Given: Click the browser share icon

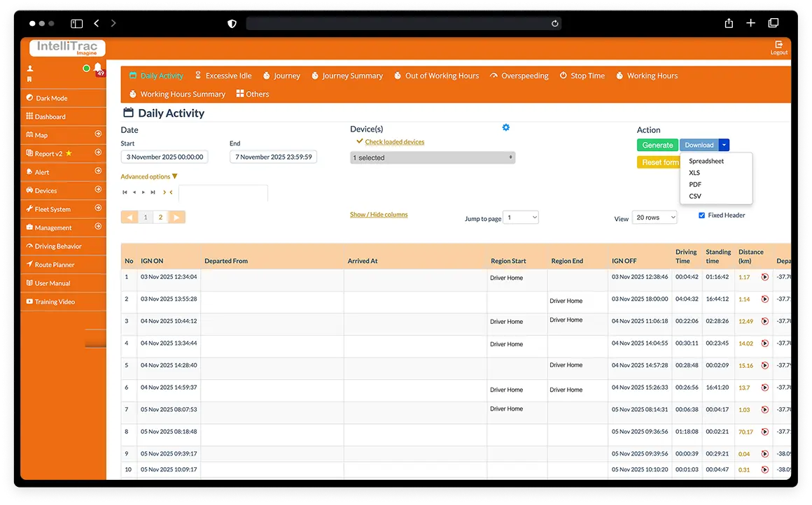Looking at the screenshot, I should click(729, 23).
